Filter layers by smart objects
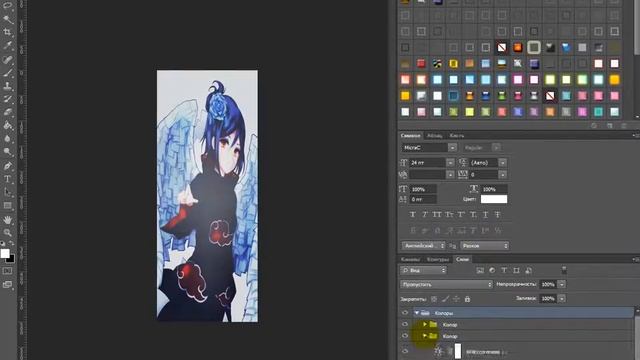640x360 pixels. click(529, 270)
